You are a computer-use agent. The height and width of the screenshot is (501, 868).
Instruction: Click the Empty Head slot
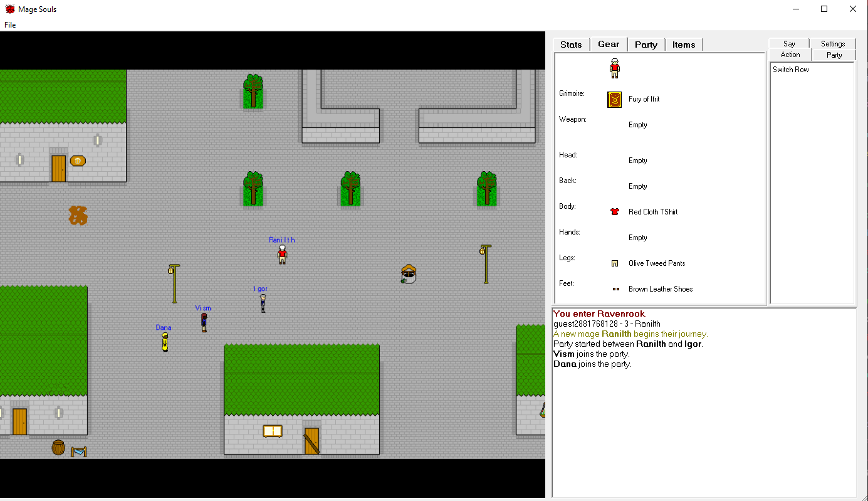[638, 161]
